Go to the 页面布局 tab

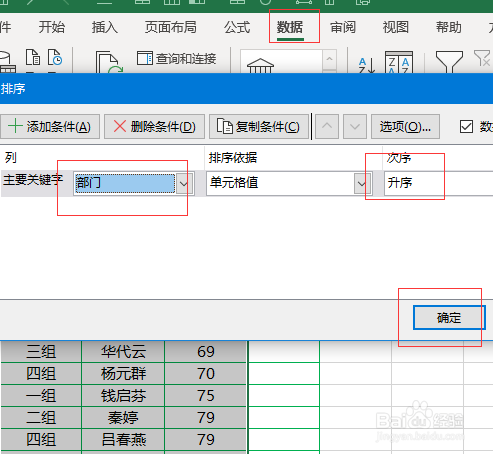171,27
